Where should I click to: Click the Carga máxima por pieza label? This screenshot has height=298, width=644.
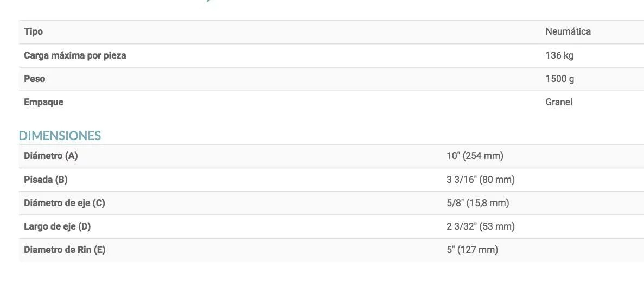point(75,55)
